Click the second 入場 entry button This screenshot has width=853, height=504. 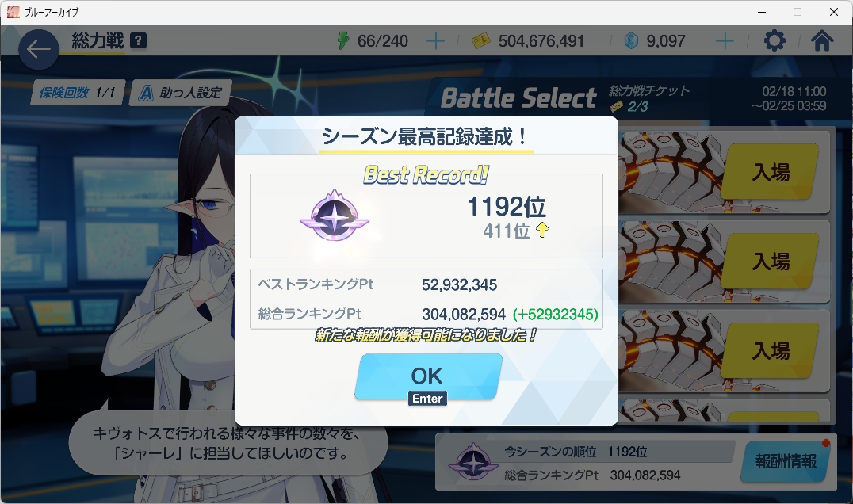tap(770, 262)
